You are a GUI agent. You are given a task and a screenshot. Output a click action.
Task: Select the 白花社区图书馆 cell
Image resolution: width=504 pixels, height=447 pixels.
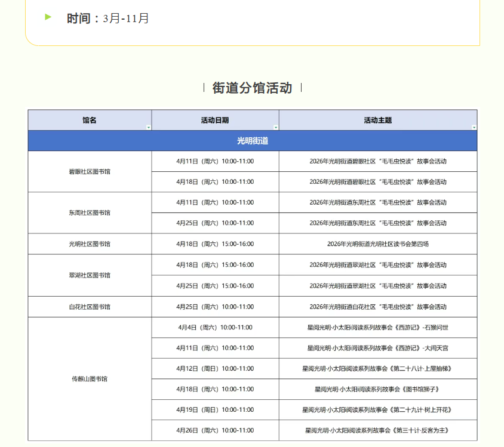90,307
